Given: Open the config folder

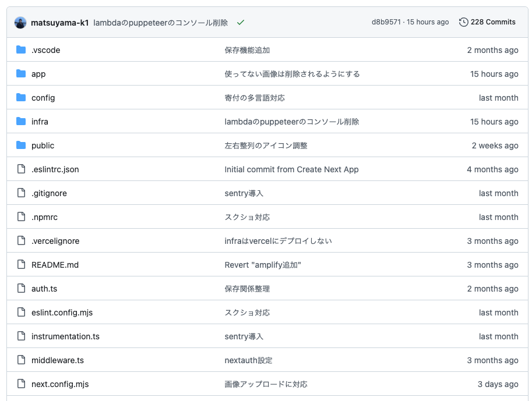Looking at the screenshot, I should [x=43, y=98].
